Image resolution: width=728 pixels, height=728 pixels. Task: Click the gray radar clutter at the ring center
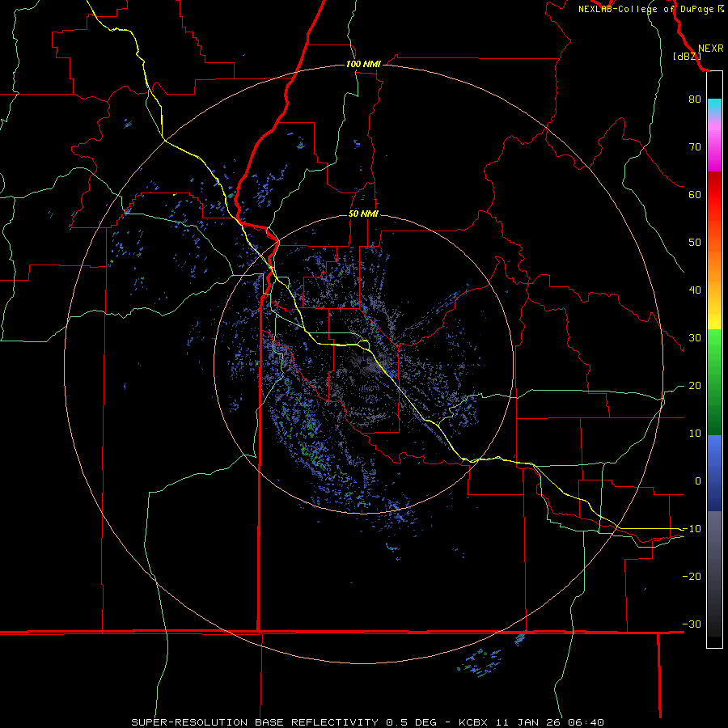click(369, 363)
